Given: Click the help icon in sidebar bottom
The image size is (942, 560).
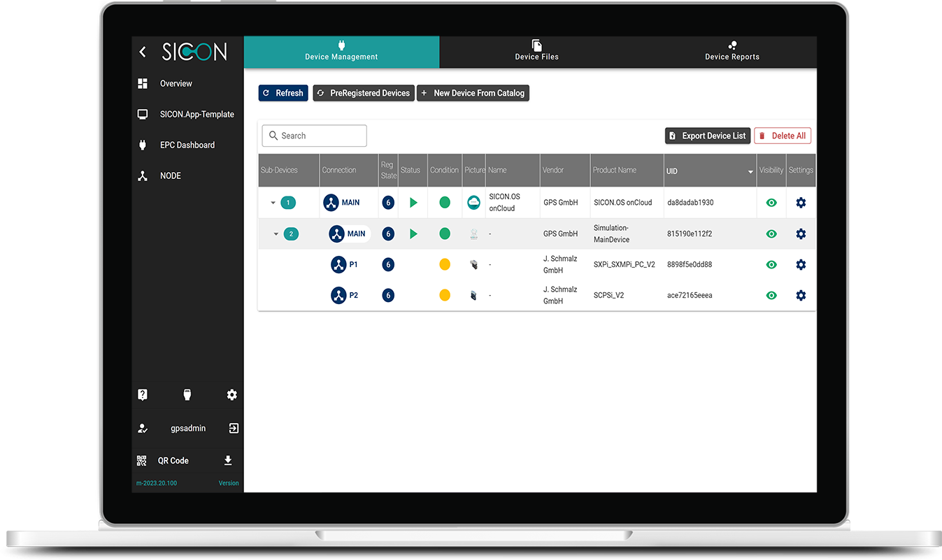Looking at the screenshot, I should click(x=143, y=395).
